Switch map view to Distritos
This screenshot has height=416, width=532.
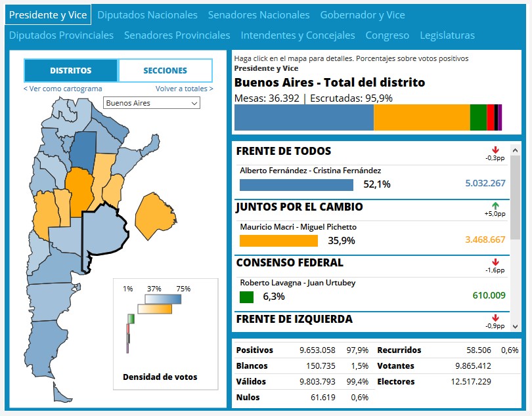click(71, 70)
